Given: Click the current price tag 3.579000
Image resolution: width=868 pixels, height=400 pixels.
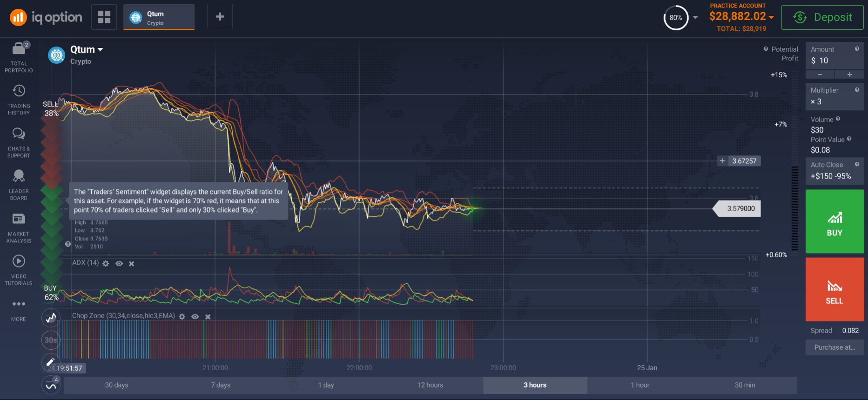Looking at the screenshot, I should 737,209.
